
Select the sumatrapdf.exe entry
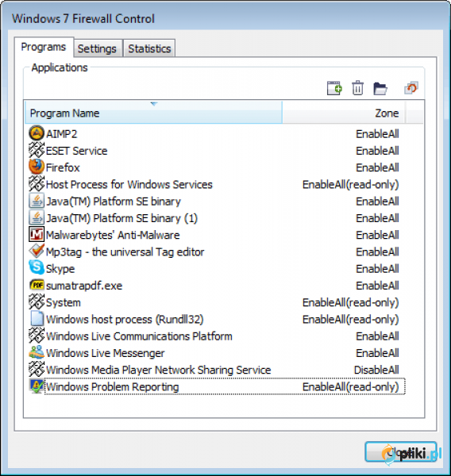click(84, 286)
